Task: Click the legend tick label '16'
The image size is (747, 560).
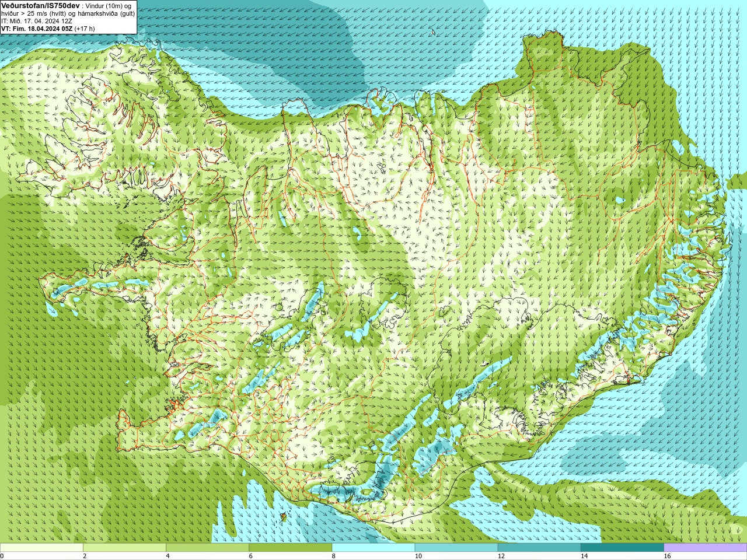Action: [x=667, y=556]
